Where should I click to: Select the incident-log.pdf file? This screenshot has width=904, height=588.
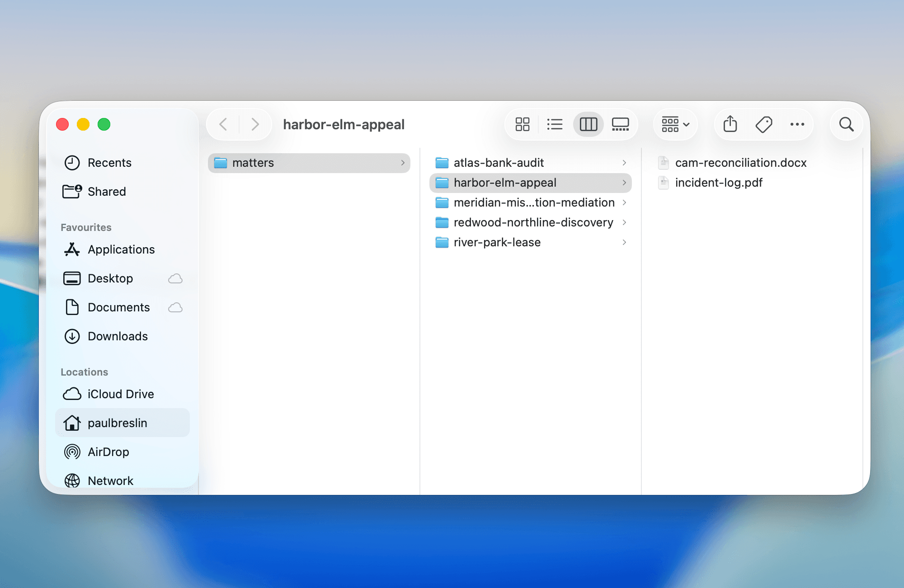click(x=718, y=183)
